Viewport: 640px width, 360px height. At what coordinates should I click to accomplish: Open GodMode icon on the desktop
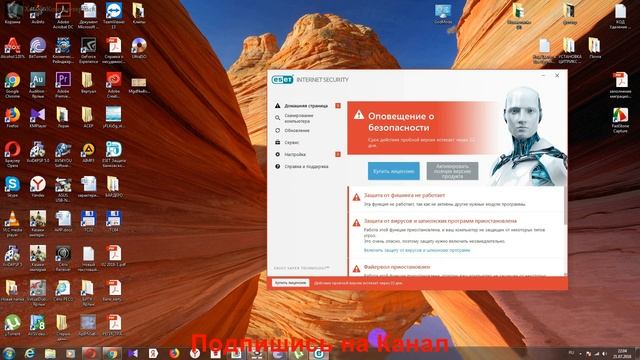[443, 13]
